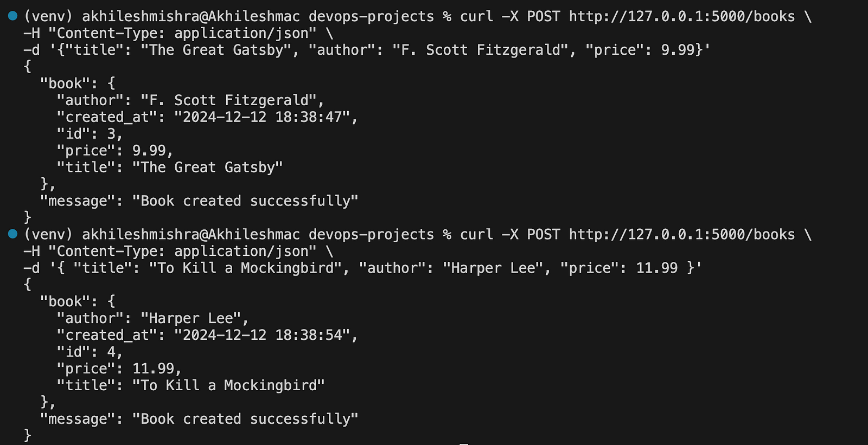Click the created_at 18:38:54 timestamp
The width and height of the screenshot is (868, 445).
point(262,335)
